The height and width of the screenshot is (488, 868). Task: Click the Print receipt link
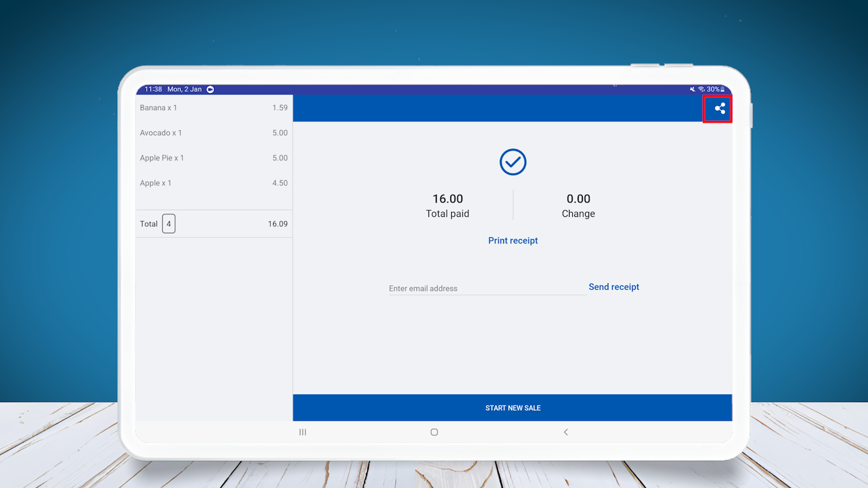(513, 241)
